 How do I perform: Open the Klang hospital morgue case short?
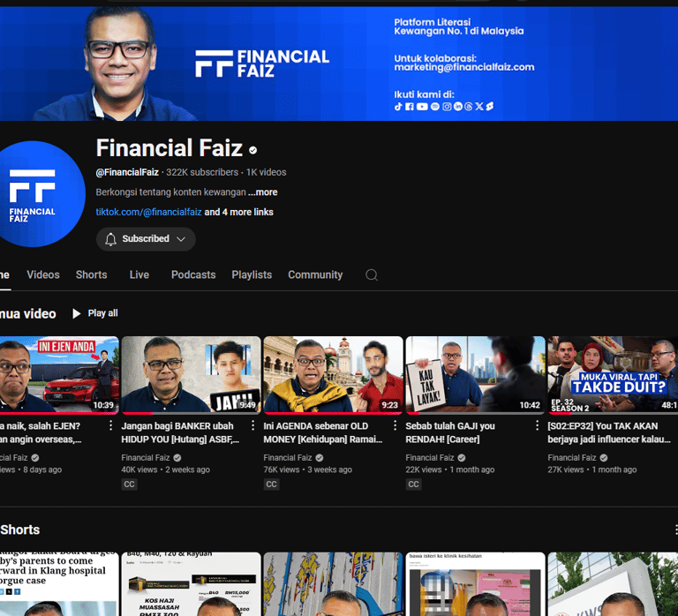pyautogui.click(x=59, y=584)
